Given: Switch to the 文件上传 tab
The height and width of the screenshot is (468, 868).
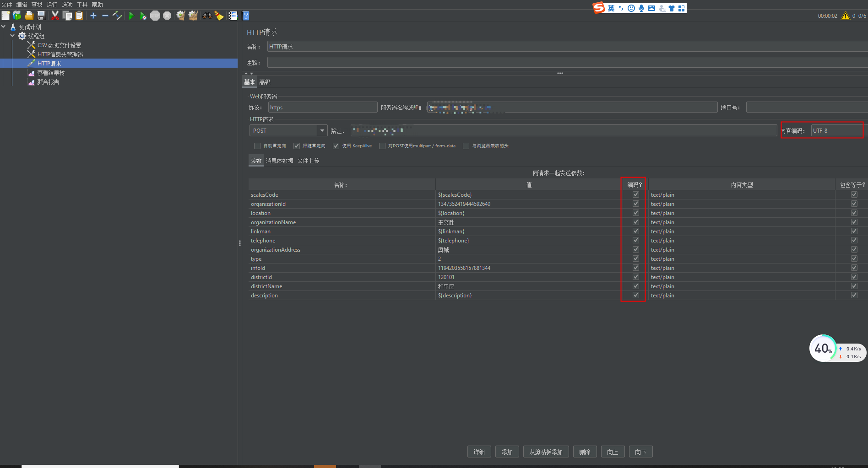Looking at the screenshot, I should (x=308, y=161).
